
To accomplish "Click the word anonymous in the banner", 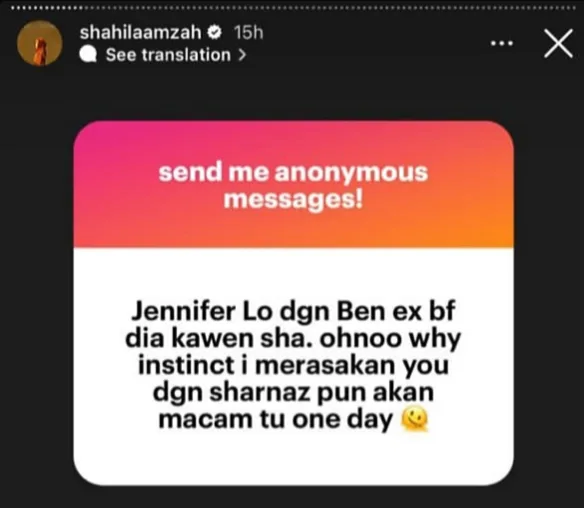I will pyautogui.click(x=351, y=172).
